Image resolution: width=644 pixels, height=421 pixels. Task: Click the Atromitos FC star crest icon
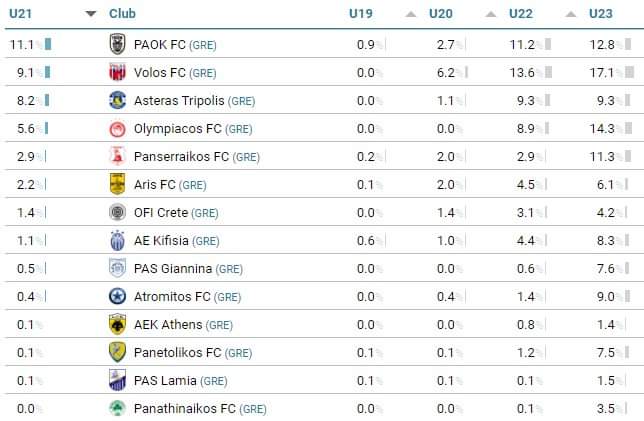coord(117,297)
